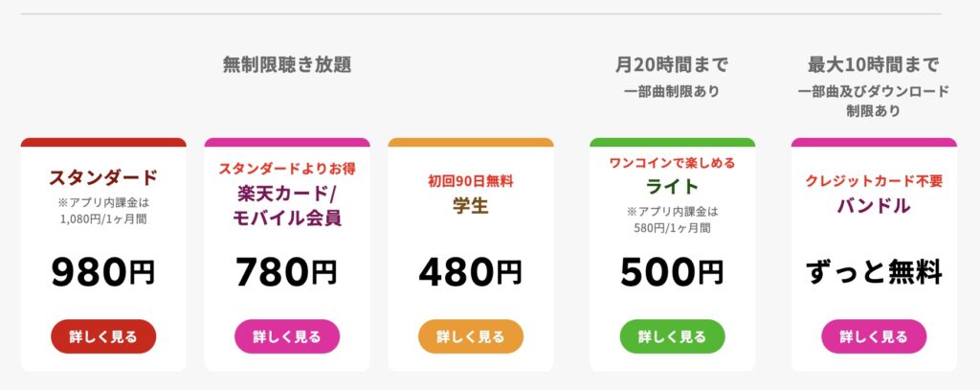Select the ライト plan title

coord(672,186)
